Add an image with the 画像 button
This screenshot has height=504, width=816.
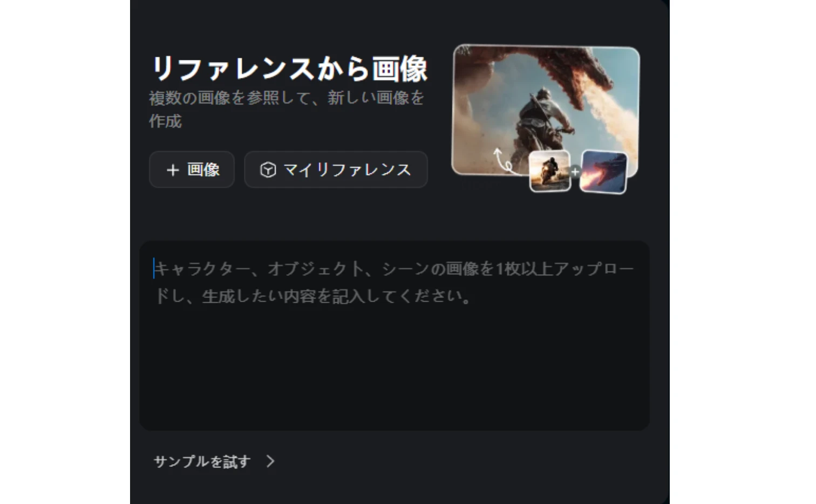coord(192,170)
